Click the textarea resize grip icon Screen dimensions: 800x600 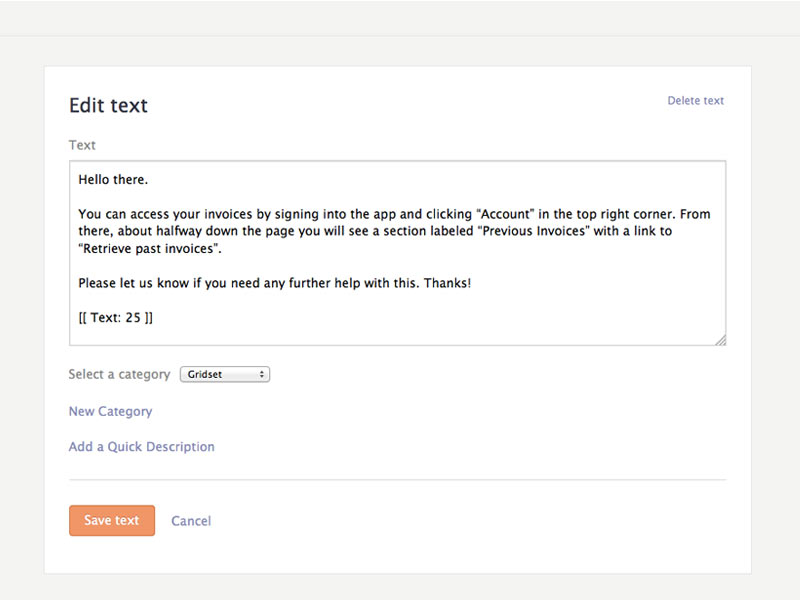[720, 340]
